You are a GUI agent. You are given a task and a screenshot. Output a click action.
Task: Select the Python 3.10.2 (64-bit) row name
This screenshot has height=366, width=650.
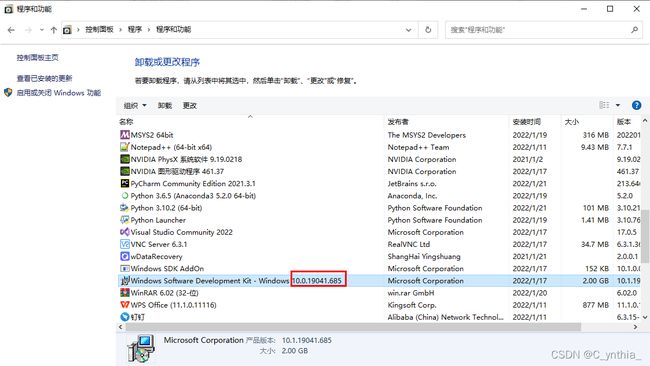pos(166,208)
